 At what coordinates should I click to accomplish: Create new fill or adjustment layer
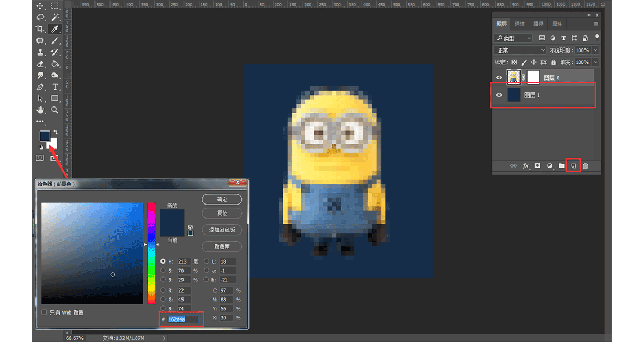click(550, 166)
